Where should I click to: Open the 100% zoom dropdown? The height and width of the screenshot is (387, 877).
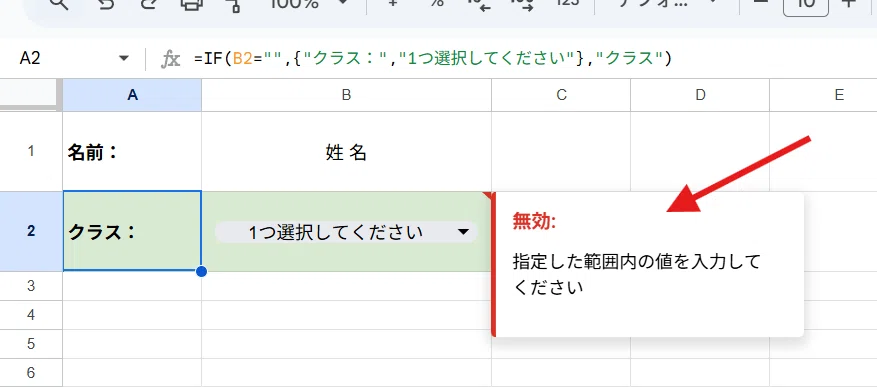click(308, 3)
